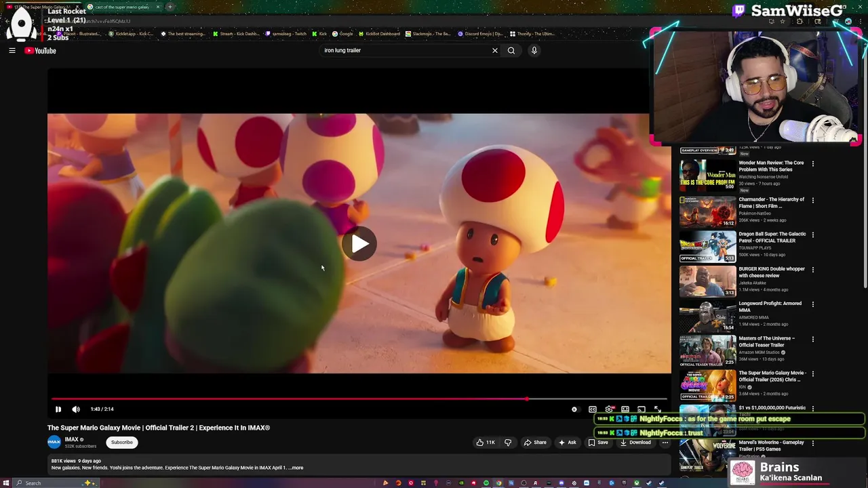
Task: Open Longsword Profight Armored MMA title
Action: point(770,307)
